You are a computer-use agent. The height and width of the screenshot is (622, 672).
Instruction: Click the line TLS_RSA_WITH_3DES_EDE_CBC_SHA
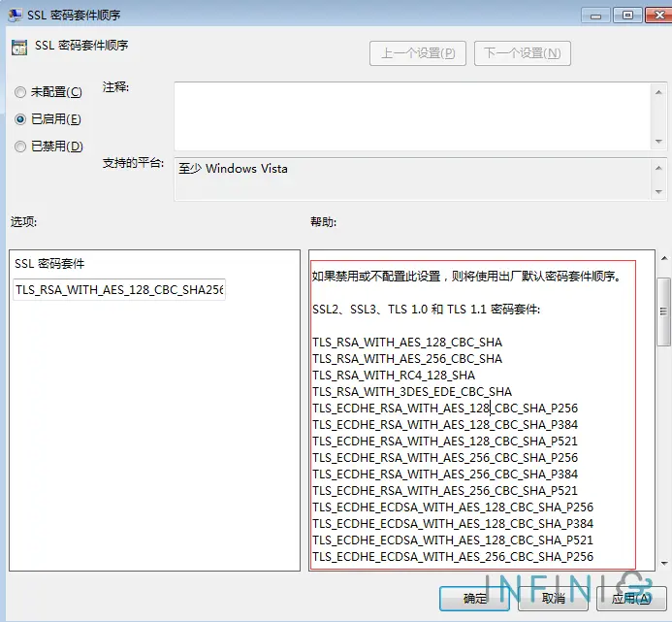pos(412,392)
